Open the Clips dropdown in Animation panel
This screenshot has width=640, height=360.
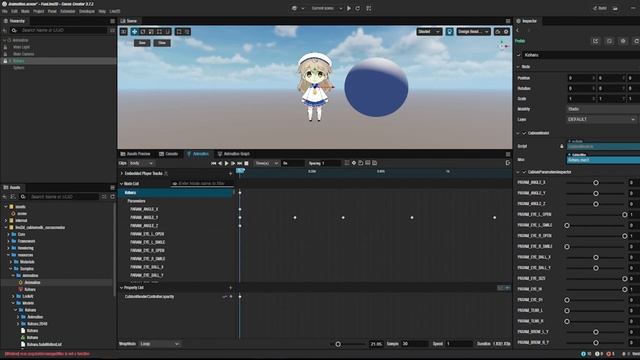[141, 163]
